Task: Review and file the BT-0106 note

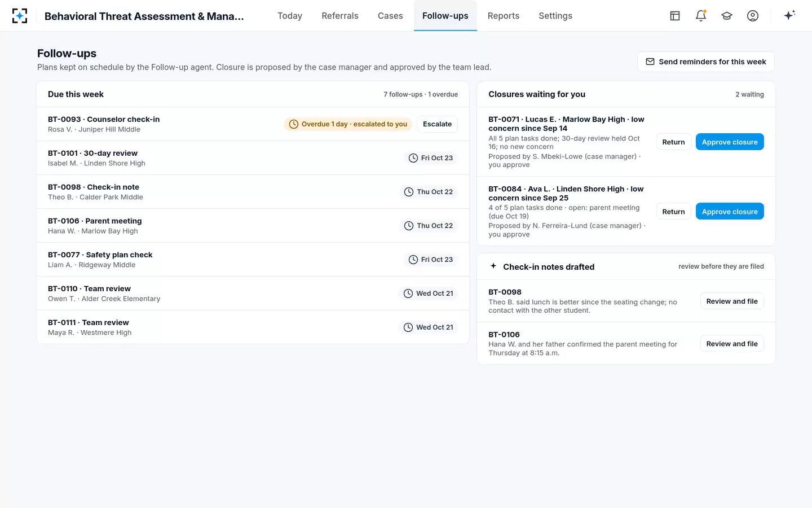Action: [732, 344]
